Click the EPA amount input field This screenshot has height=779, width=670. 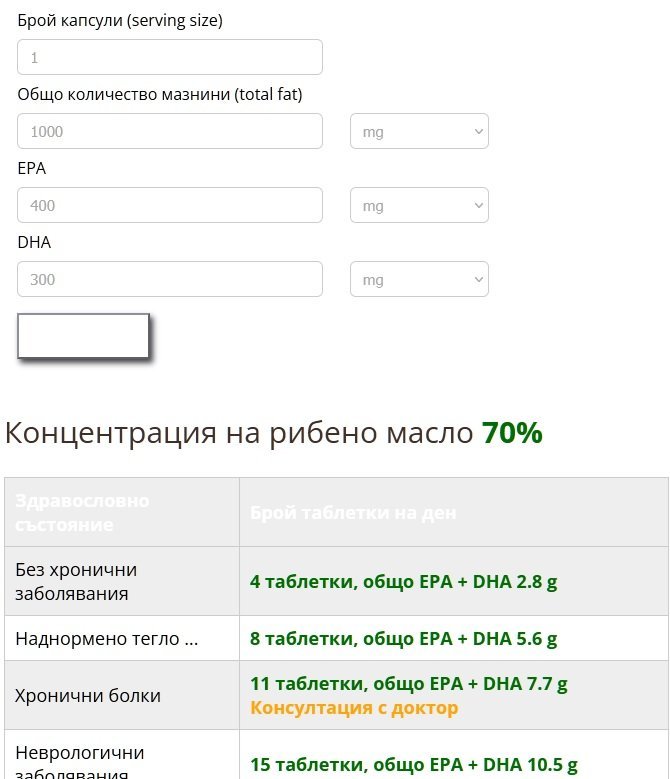170,205
